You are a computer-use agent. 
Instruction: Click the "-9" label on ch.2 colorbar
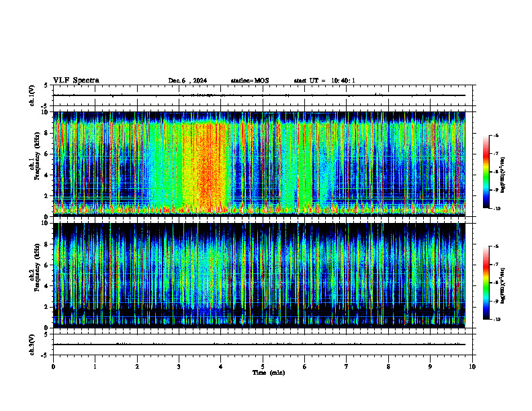(x=496, y=301)
